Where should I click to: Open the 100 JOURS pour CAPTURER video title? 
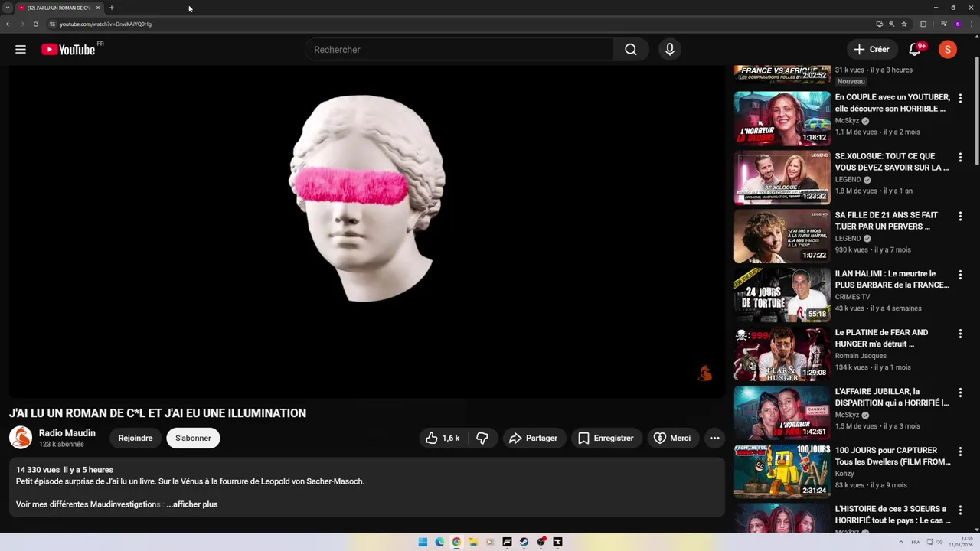(893, 456)
